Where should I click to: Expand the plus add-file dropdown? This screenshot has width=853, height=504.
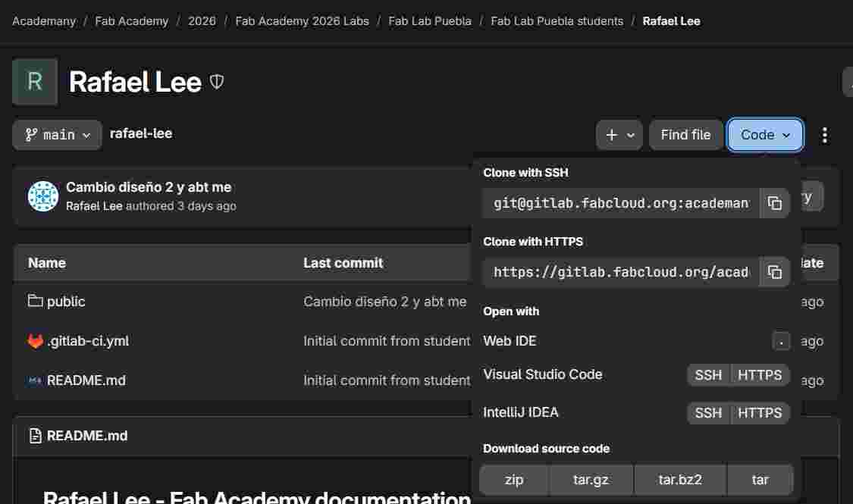tap(619, 135)
